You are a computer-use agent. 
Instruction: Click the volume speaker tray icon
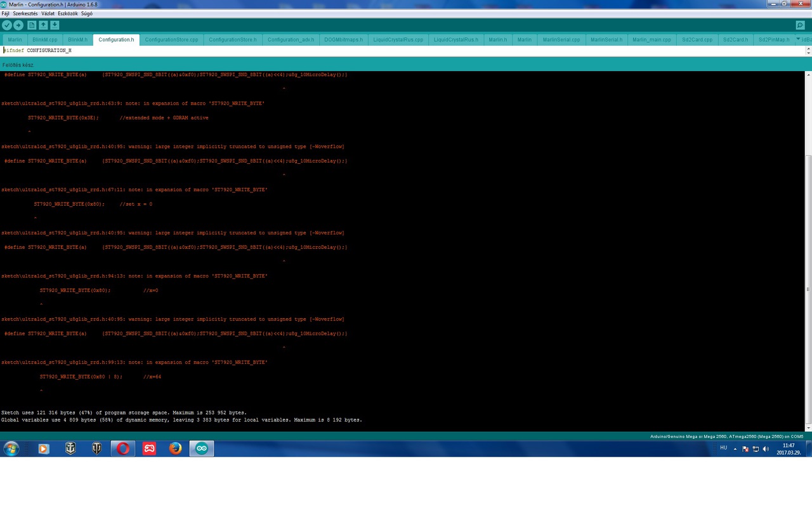[766, 449]
